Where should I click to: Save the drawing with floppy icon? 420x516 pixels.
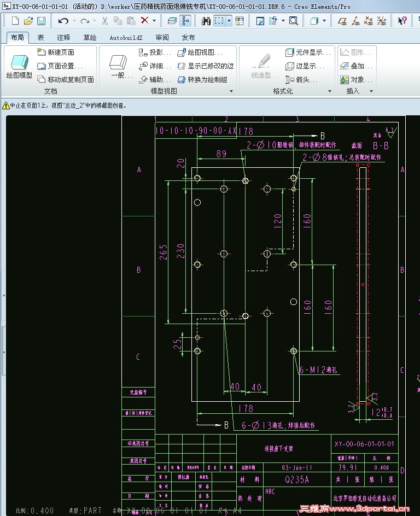point(41,21)
